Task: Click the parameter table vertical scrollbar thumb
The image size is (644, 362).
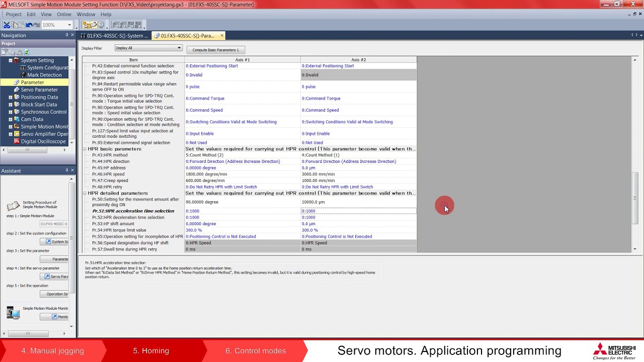Action: pyautogui.click(x=635, y=199)
